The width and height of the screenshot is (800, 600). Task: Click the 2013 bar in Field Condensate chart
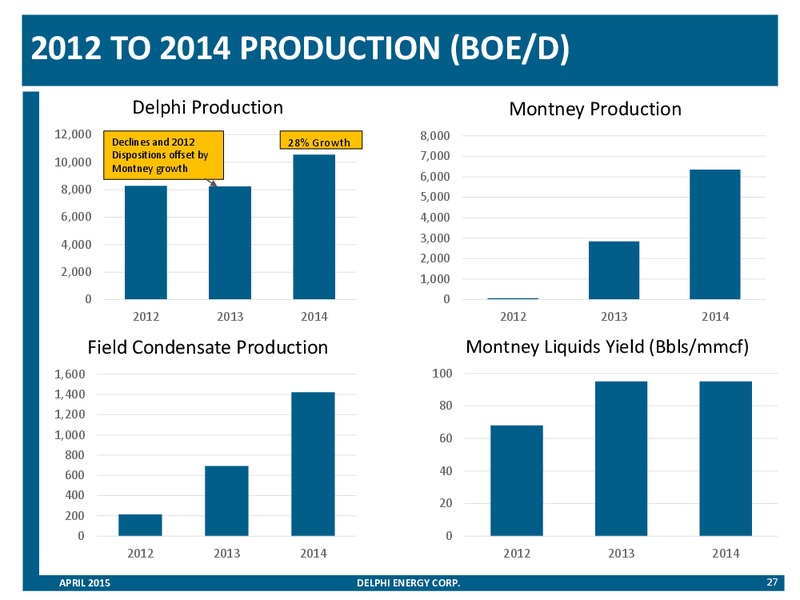(227, 501)
